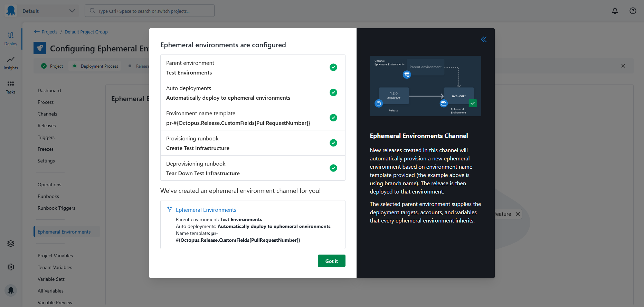Open Tasks in the left navigation
The height and width of the screenshot is (307, 644).
[x=11, y=87]
